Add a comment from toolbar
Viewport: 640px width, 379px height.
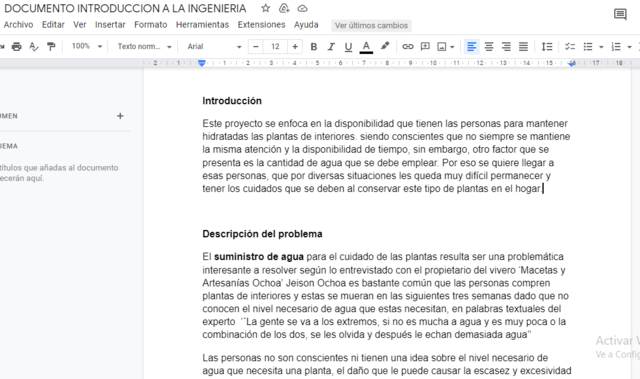(x=425, y=47)
